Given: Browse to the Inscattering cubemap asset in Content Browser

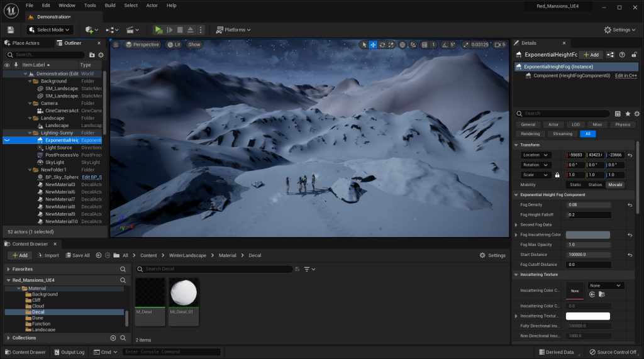Looking at the screenshot, I should pyautogui.click(x=602, y=294).
